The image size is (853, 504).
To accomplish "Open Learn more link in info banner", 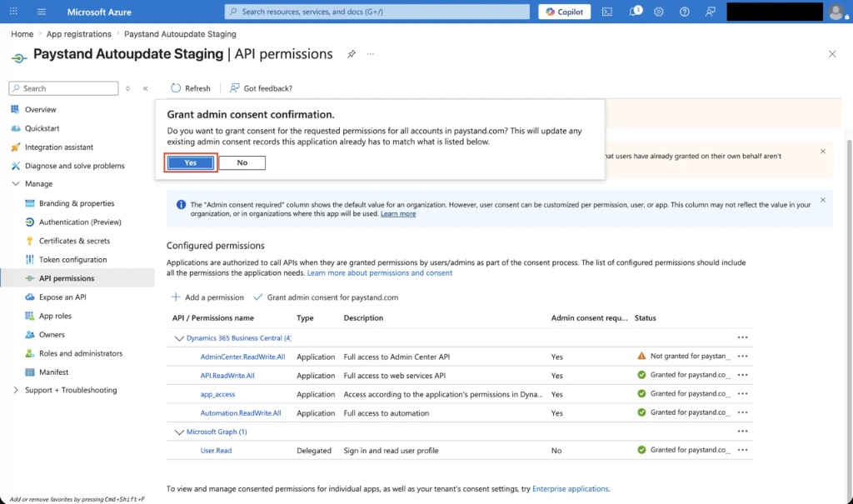I will pos(398,214).
